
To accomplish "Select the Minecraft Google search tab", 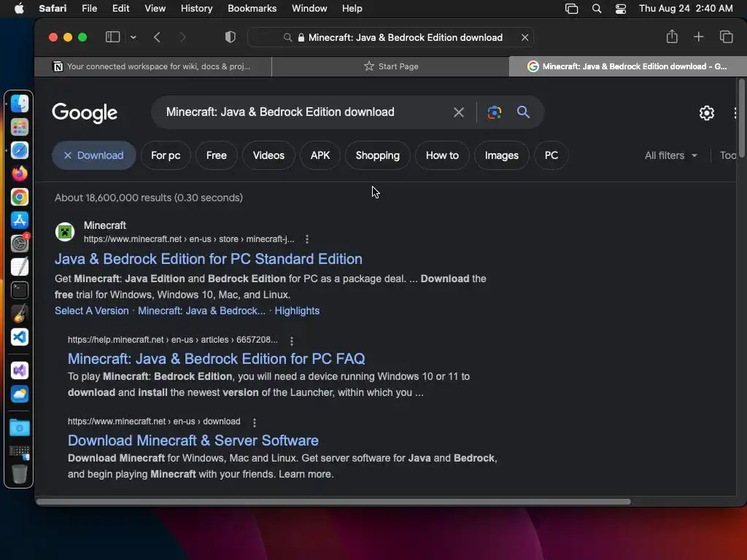I will point(627,66).
